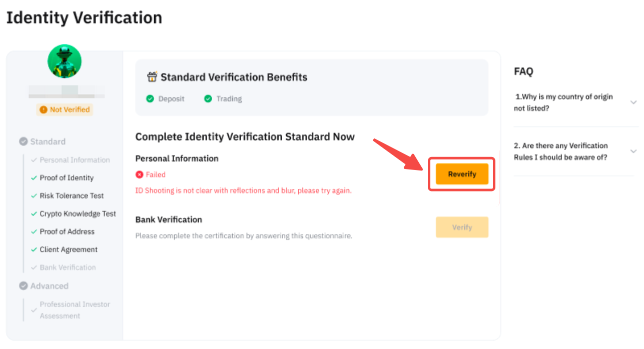Select the Crypto Knowledge Test step
This screenshot has height=349, width=644.
78,214
